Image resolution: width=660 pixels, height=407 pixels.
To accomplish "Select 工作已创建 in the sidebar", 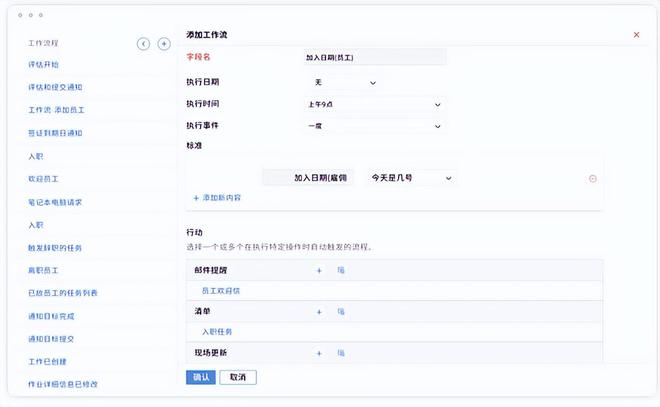I will click(47, 362).
